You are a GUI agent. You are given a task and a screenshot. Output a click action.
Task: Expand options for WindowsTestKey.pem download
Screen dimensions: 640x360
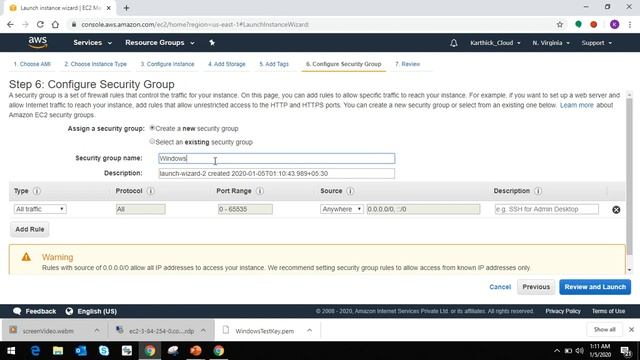309,330
